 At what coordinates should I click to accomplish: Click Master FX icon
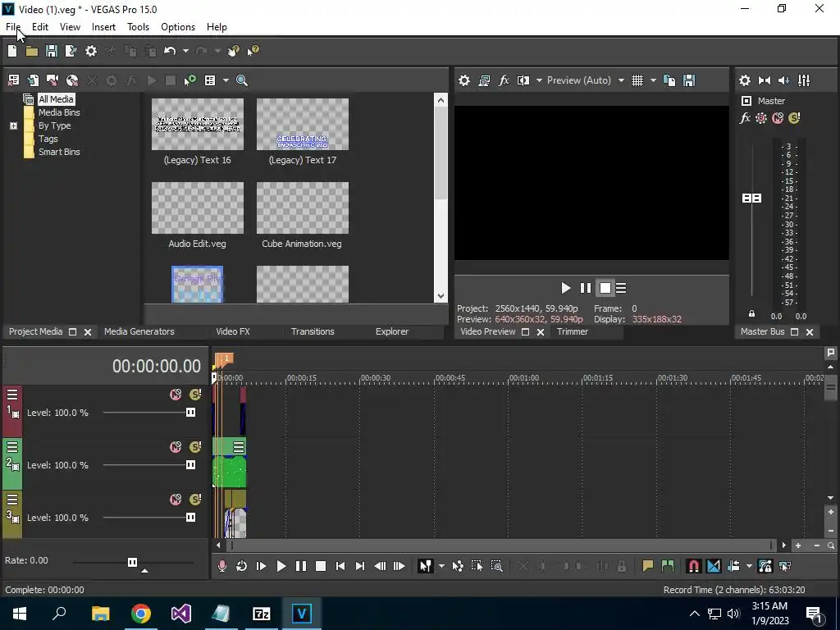(745, 118)
